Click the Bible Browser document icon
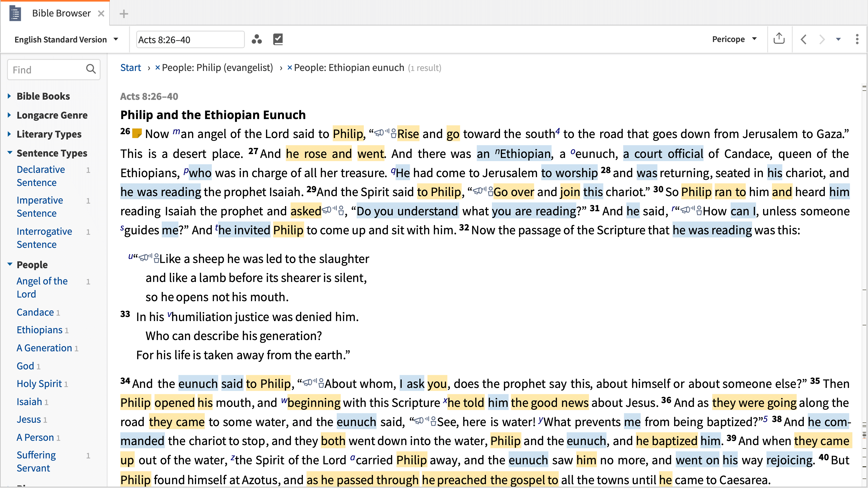This screenshot has width=868, height=488. click(x=15, y=14)
